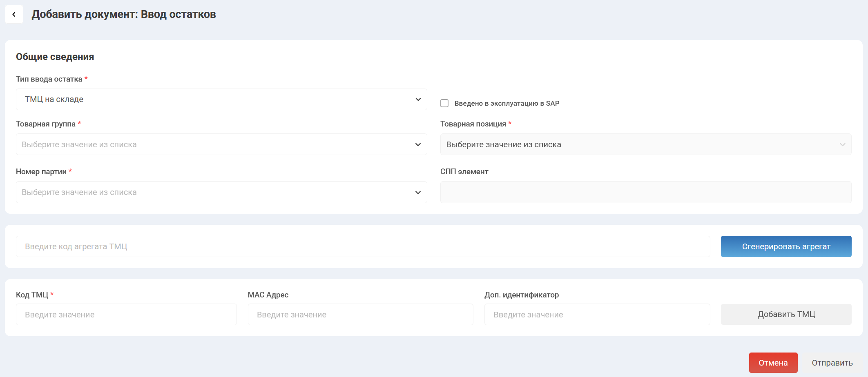Submit the form with 'Отправить'
Image resolution: width=868 pixels, height=377 pixels.
[x=832, y=363]
